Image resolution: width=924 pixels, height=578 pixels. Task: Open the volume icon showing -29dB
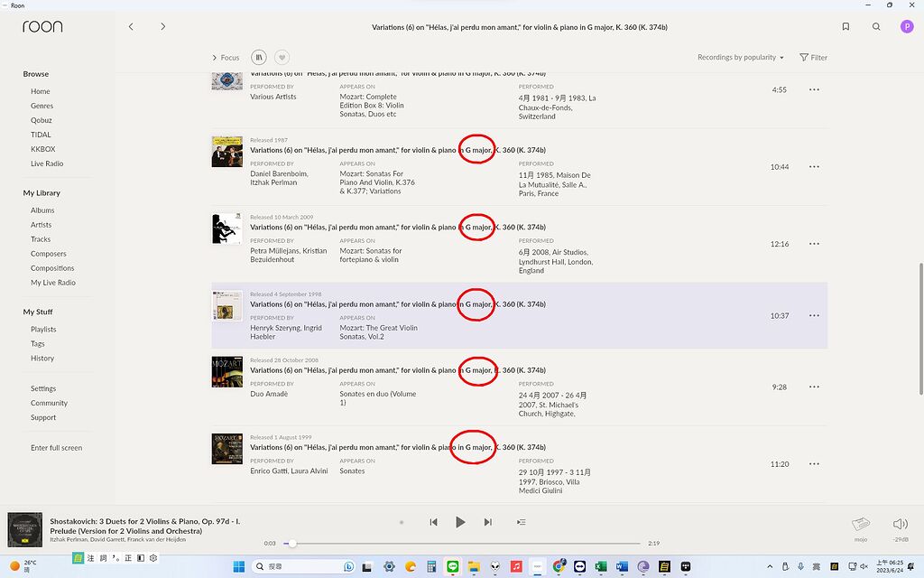(x=900, y=522)
